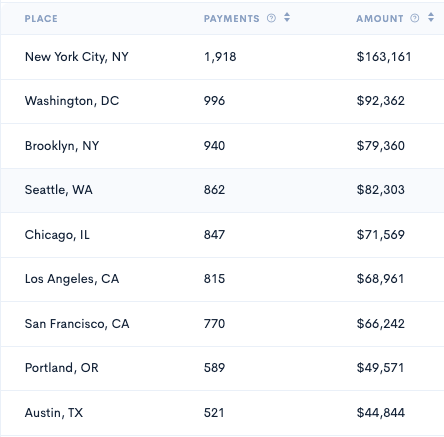Click the 521 payments value for Austin
The height and width of the screenshot is (437, 444).
click(214, 413)
